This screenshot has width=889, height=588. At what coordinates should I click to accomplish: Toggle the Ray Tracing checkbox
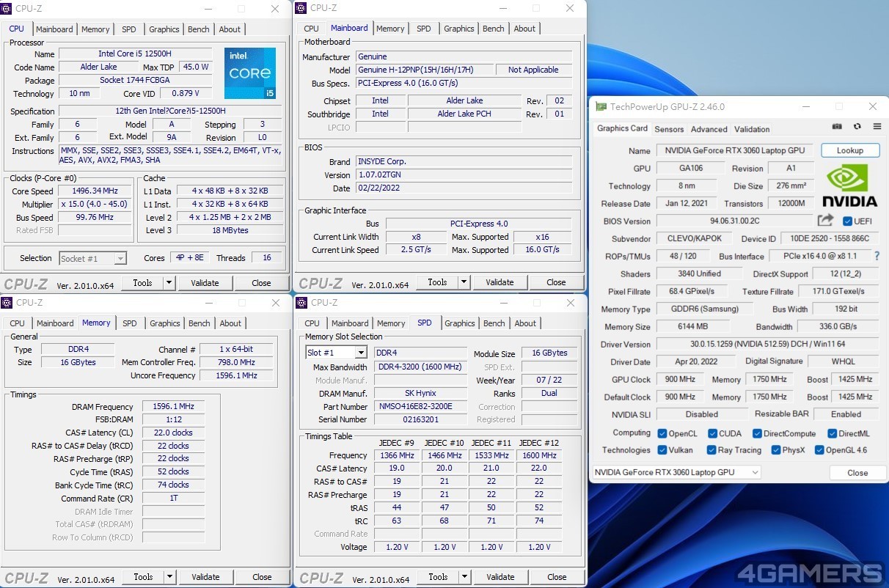pos(711,450)
